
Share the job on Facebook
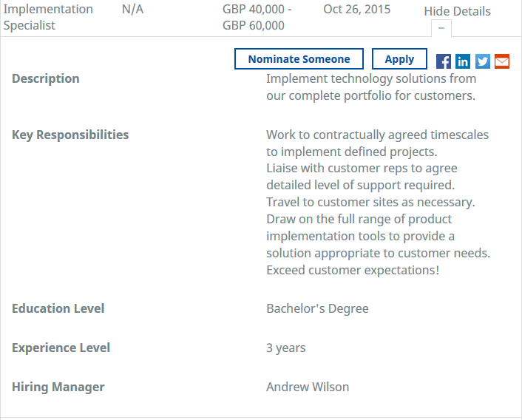(444, 61)
